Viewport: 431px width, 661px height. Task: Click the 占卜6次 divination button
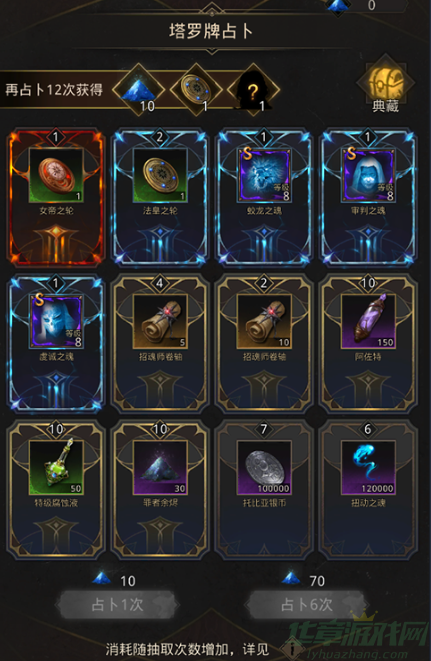click(x=307, y=605)
